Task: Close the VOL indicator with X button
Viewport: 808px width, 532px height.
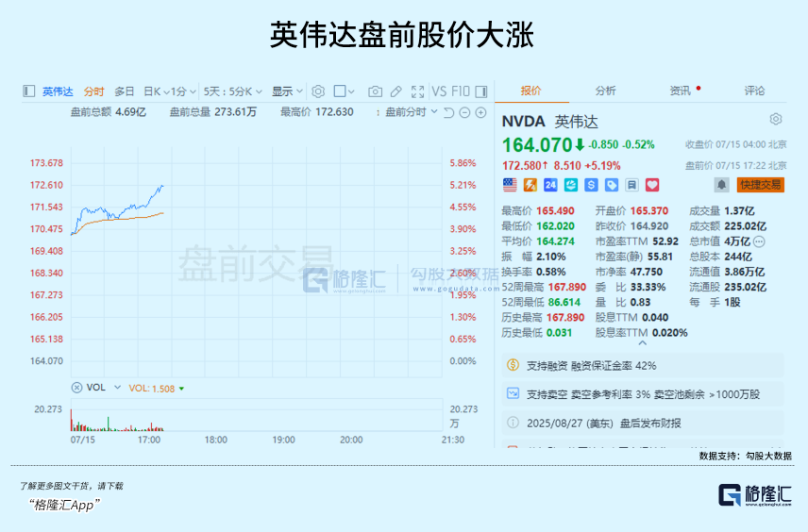Action: coord(76,388)
